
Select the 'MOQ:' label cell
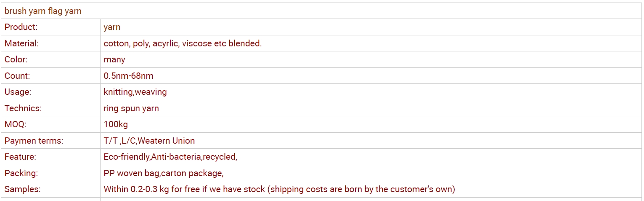pos(16,124)
